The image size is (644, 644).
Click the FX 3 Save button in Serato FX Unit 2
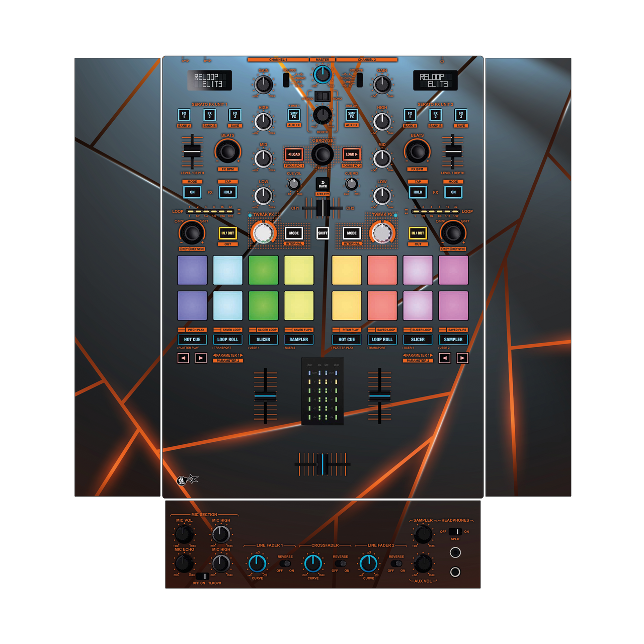tap(461, 115)
